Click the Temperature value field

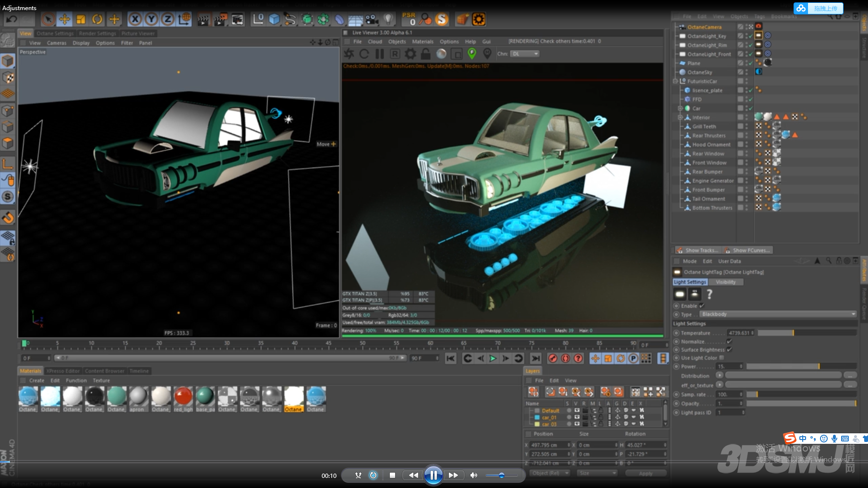point(741,333)
